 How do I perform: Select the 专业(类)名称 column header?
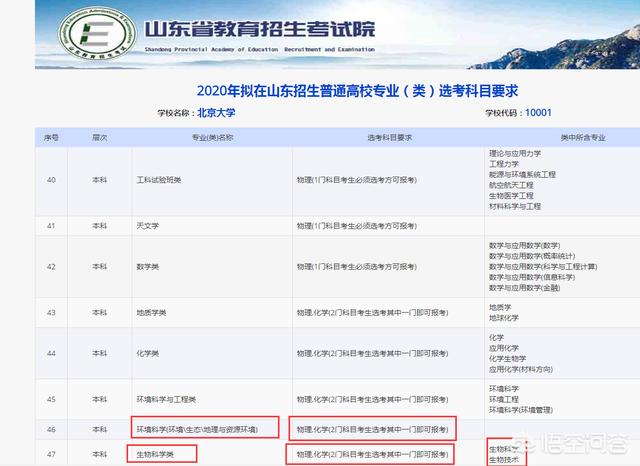(212, 137)
